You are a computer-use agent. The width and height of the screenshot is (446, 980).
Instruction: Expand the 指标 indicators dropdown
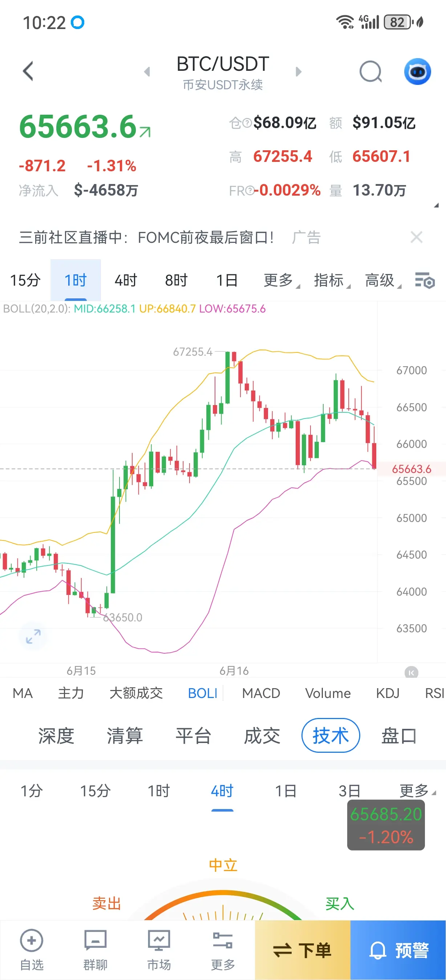point(332,280)
